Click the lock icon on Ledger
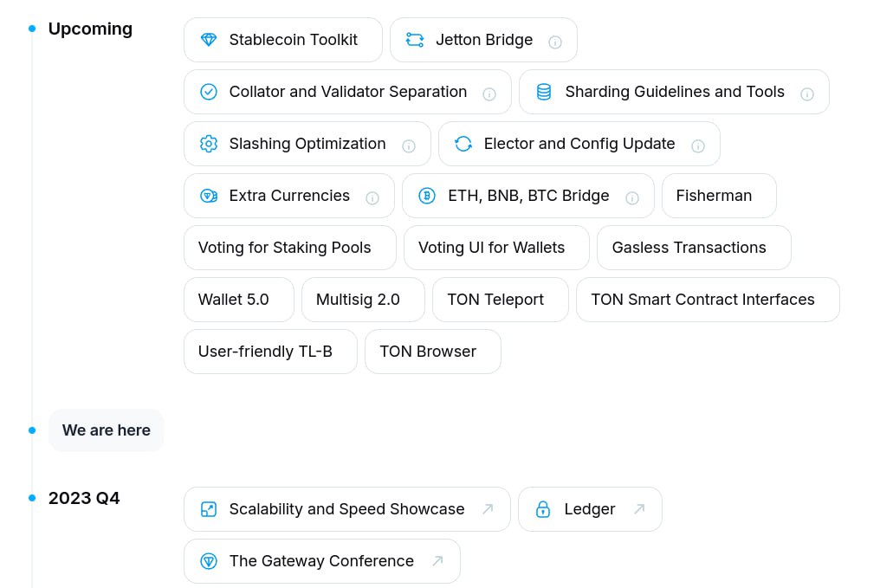Screen dimensions: 893x588 coord(543,509)
